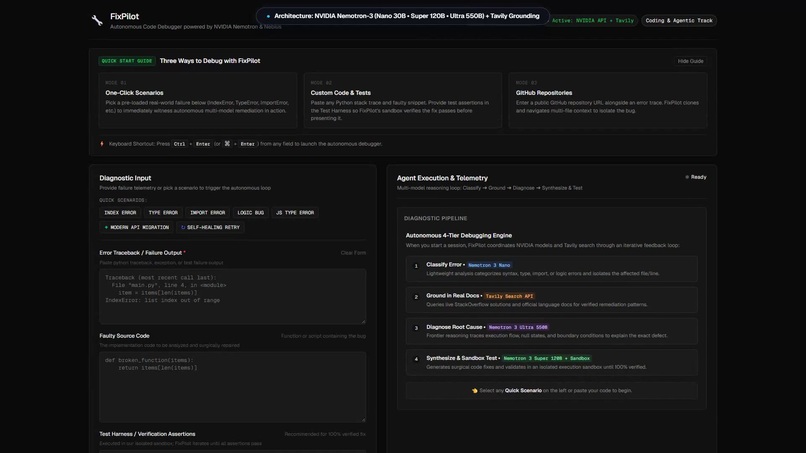The width and height of the screenshot is (806, 453).
Task: Click the Ground in Real Docs step
Action: pyautogui.click(x=552, y=300)
